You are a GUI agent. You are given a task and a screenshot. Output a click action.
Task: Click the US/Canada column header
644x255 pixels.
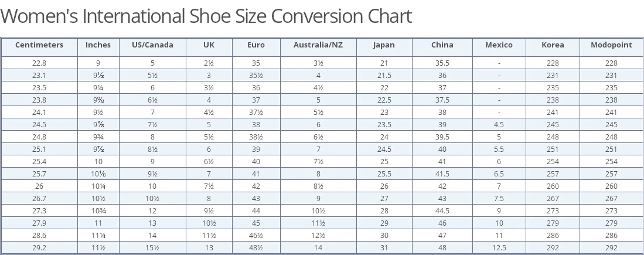pos(152,45)
